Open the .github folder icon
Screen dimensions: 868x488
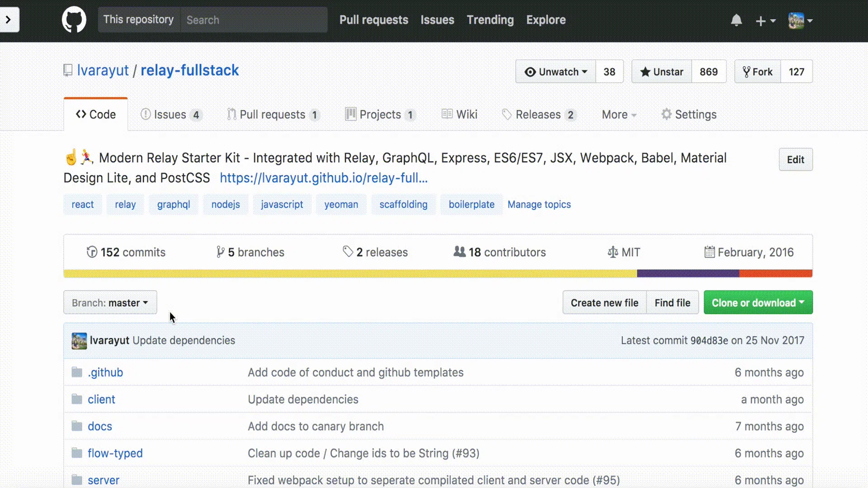click(77, 372)
